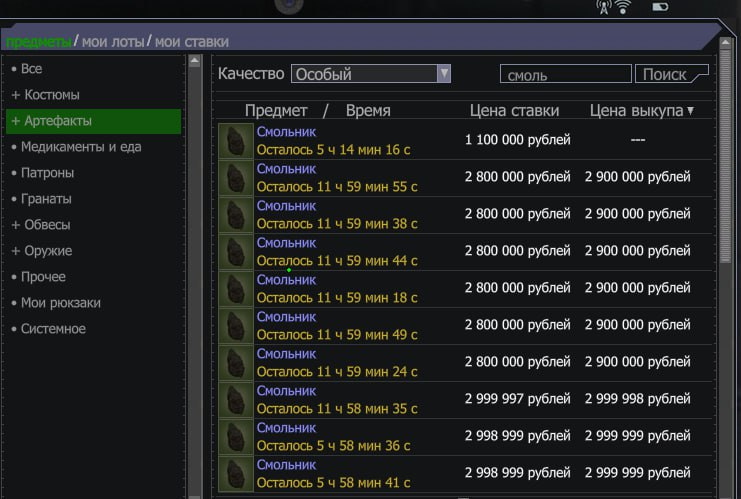Viewport: 741px width, 499px height.
Task: Switch to предметы tab
Action: click(39, 42)
